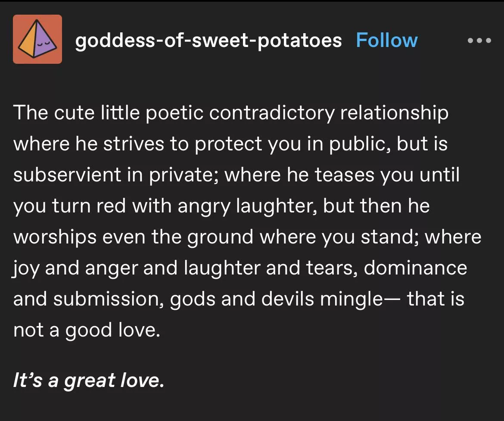Click the italic line "It's a great love."
504x421 pixels.
pyautogui.click(x=88, y=380)
